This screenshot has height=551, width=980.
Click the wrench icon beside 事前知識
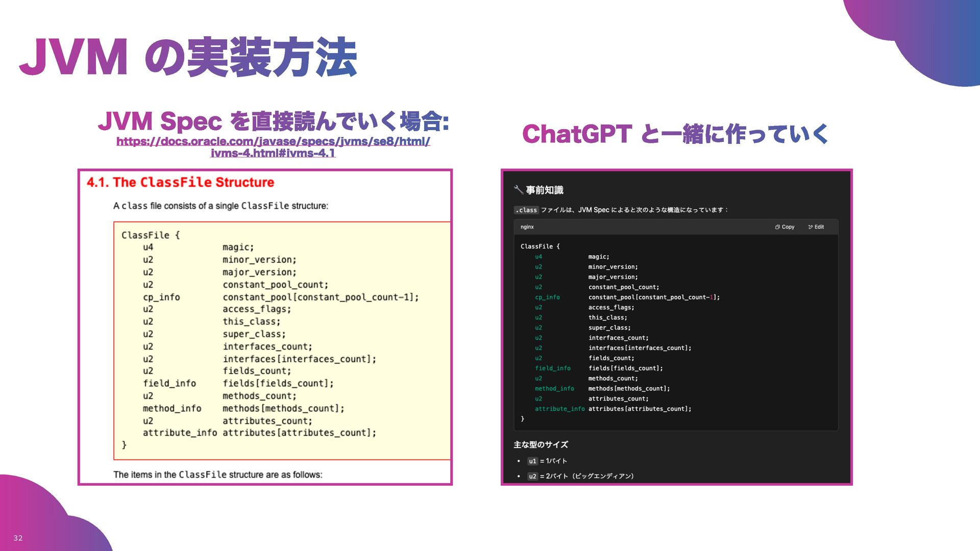point(518,190)
